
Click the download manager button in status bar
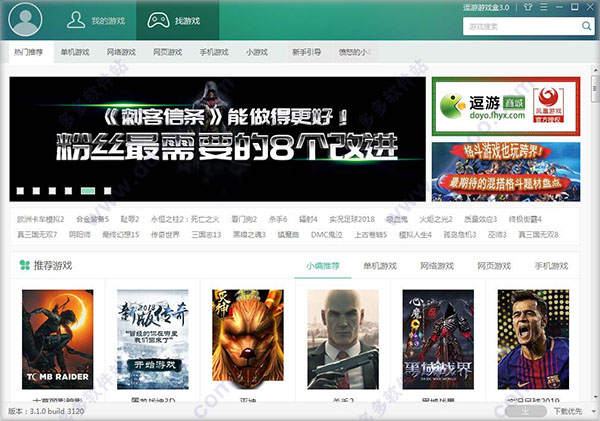(x=526, y=411)
